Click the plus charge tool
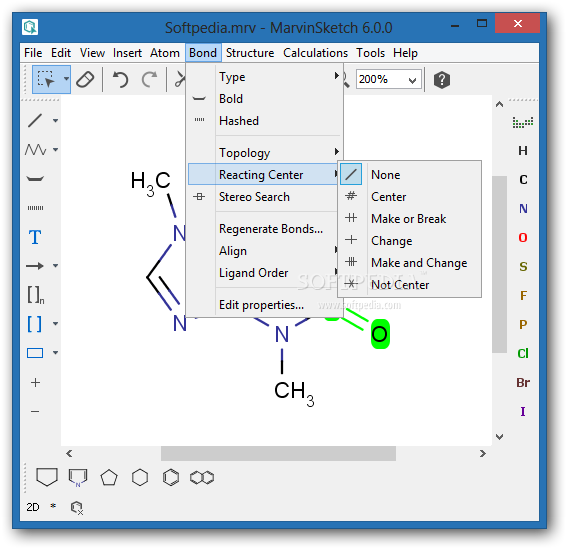This screenshot has height=549, width=567. point(35,382)
